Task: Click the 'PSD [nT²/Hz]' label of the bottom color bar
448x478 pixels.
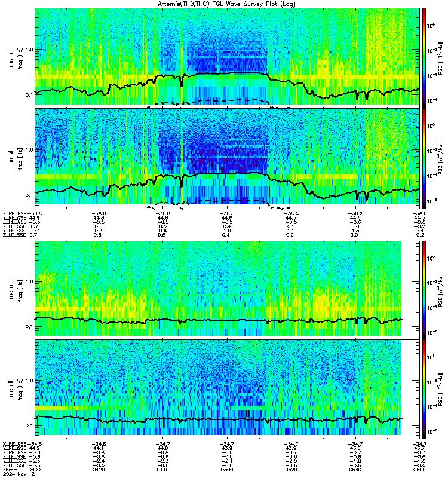Action: [x=440, y=390]
